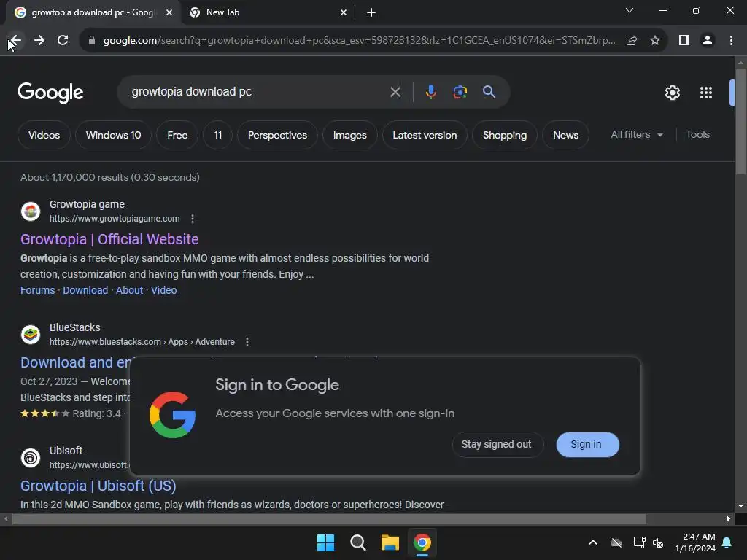The width and height of the screenshot is (747, 560).
Task: Click the scroll right arrow
Action: tap(729, 518)
